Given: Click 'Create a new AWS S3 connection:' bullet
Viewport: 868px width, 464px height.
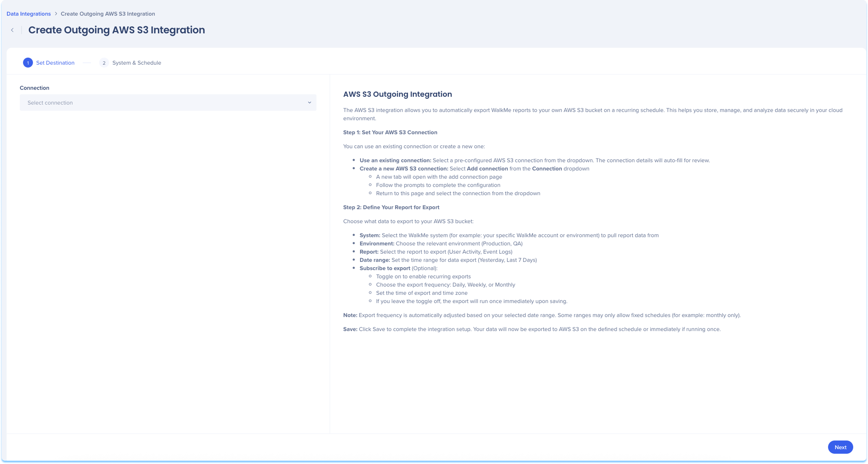Looking at the screenshot, I should (475, 169).
